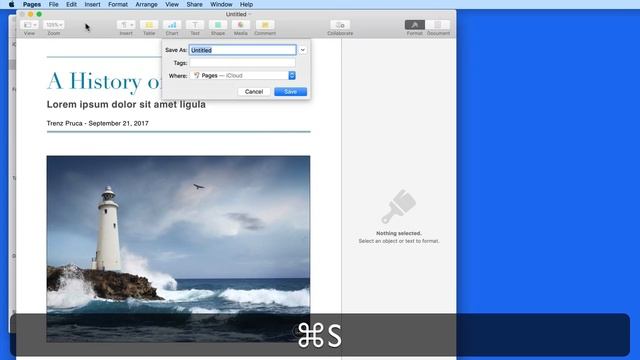This screenshot has width=640, height=360.
Task: Click the Tags input field
Action: tap(242, 63)
